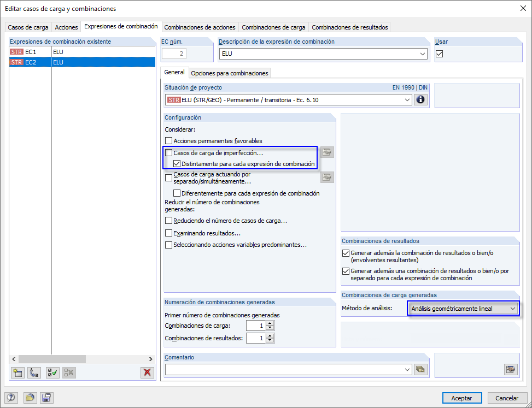Viewport: 532px width, 408px height.
Task: Delete selected expression with red X
Action: click(x=147, y=372)
